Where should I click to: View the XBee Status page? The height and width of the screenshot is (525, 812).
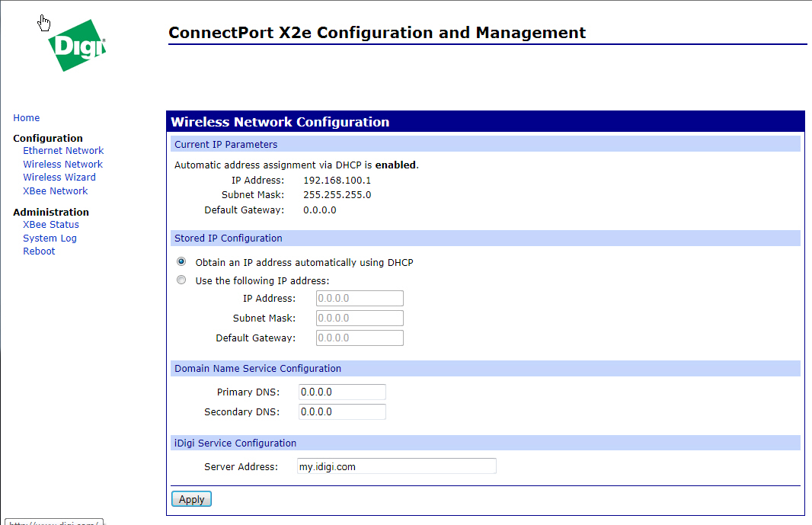pyautogui.click(x=51, y=225)
